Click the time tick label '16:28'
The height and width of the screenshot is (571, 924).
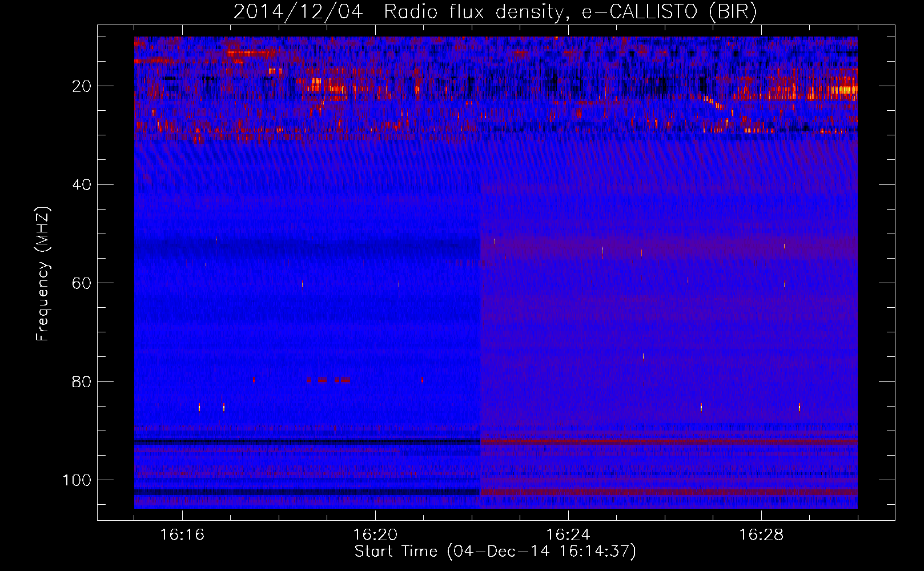(x=761, y=535)
